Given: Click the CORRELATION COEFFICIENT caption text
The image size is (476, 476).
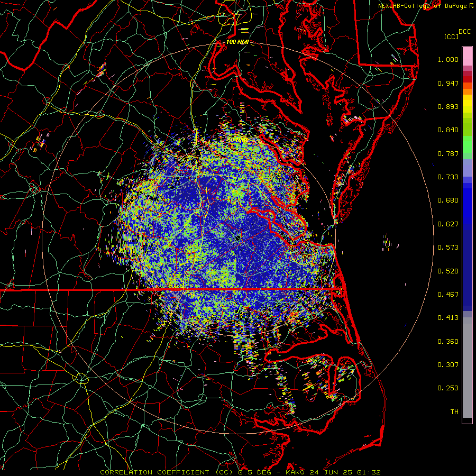Looking at the screenshot, I should (154, 472).
